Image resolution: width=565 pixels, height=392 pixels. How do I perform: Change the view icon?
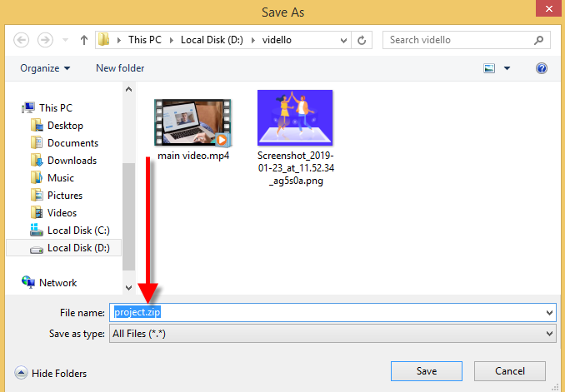pyautogui.click(x=489, y=68)
